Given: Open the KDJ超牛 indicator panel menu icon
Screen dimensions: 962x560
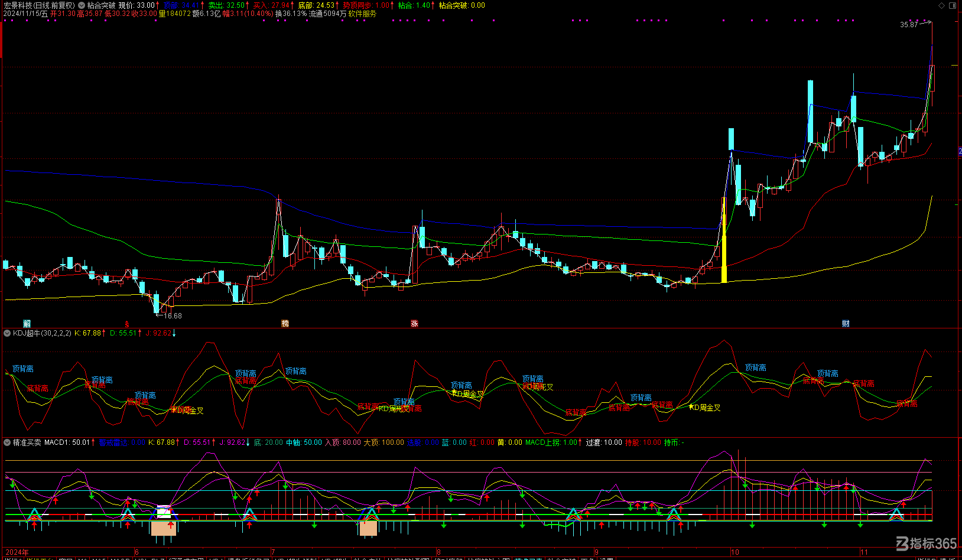Looking at the screenshot, I should 7,333.
